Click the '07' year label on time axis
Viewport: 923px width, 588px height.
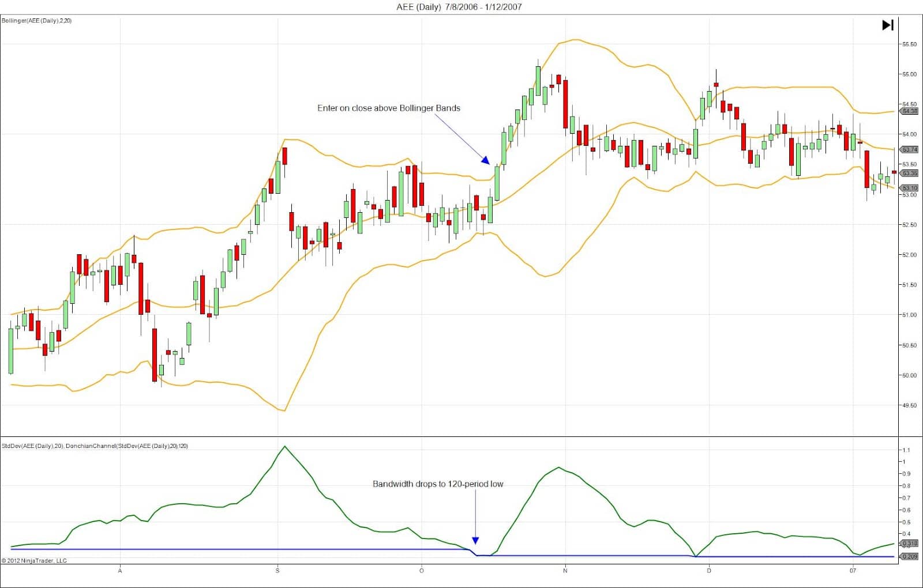[853, 571]
